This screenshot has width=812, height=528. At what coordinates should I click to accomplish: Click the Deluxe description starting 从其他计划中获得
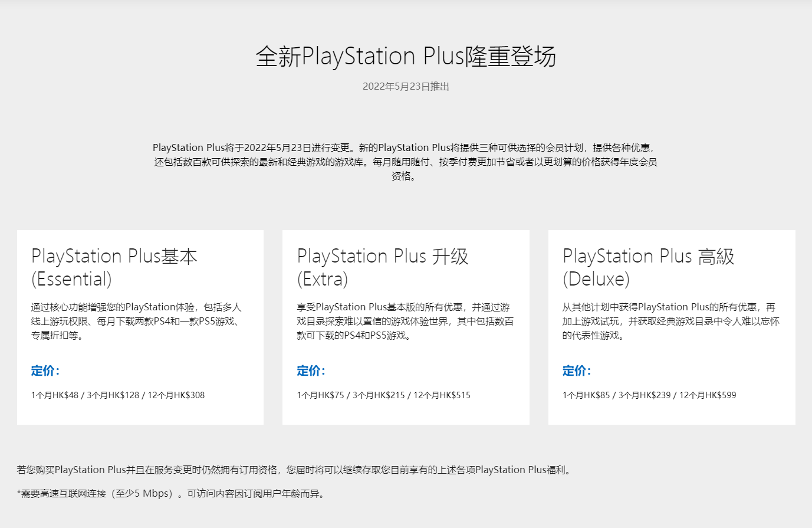pyautogui.click(x=670, y=321)
